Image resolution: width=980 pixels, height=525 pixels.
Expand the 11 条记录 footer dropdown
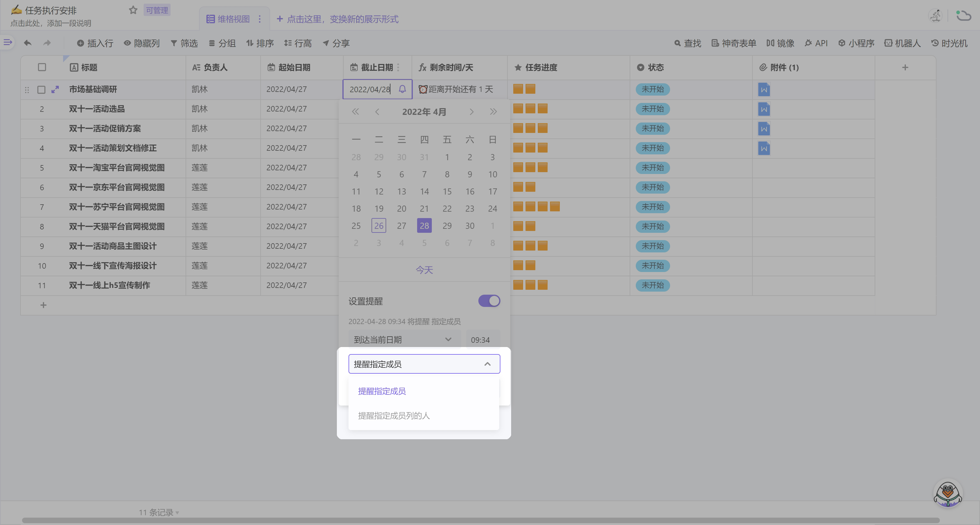tap(159, 512)
